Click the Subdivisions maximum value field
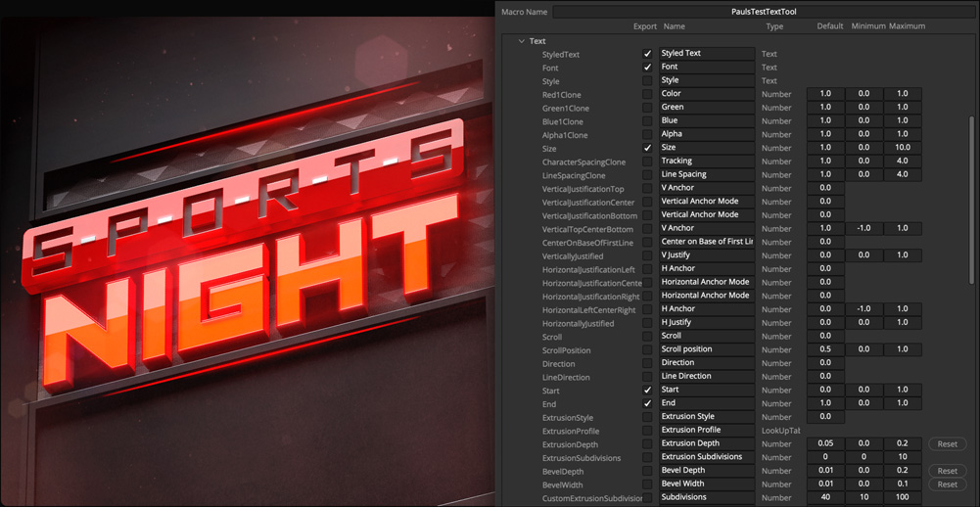980x507 pixels. (902, 497)
